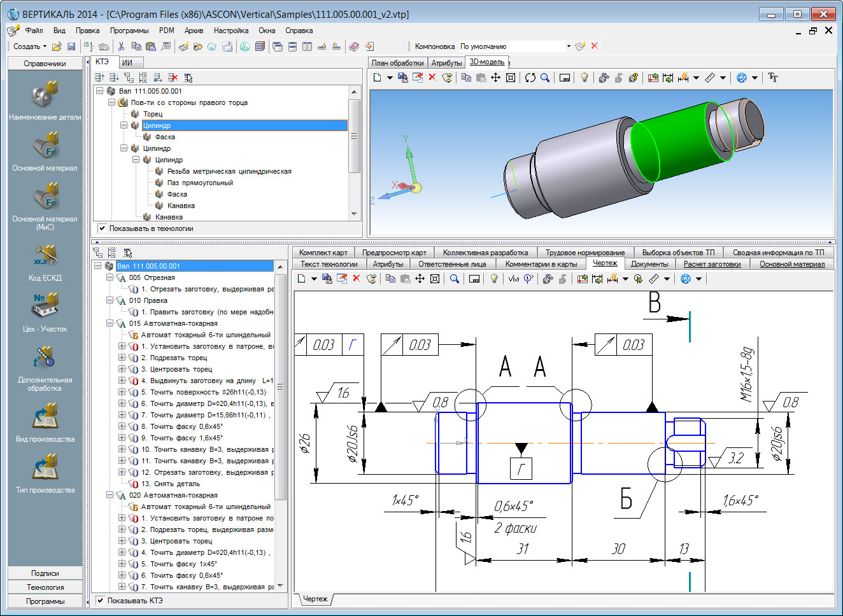This screenshot has height=616, width=843.
Task: Open the Справка menu
Action: pyautogui.click(x=299, y=31)
